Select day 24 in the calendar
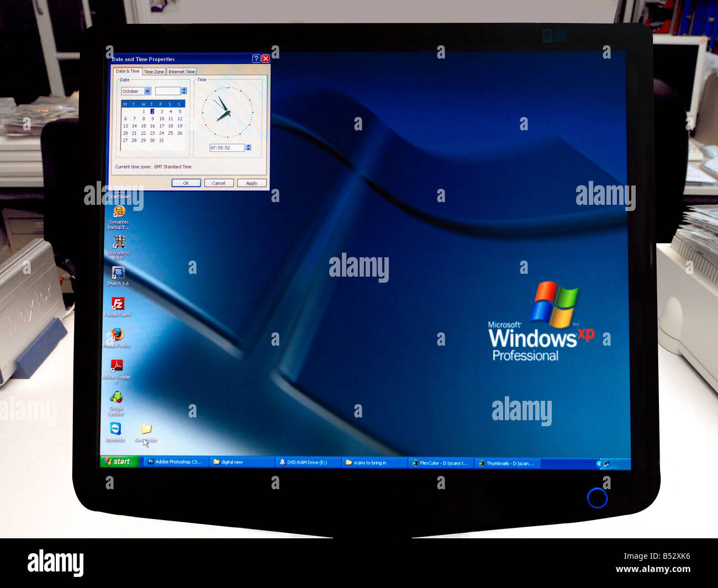This screenshot has height=588, width=718. click(161, 133)
